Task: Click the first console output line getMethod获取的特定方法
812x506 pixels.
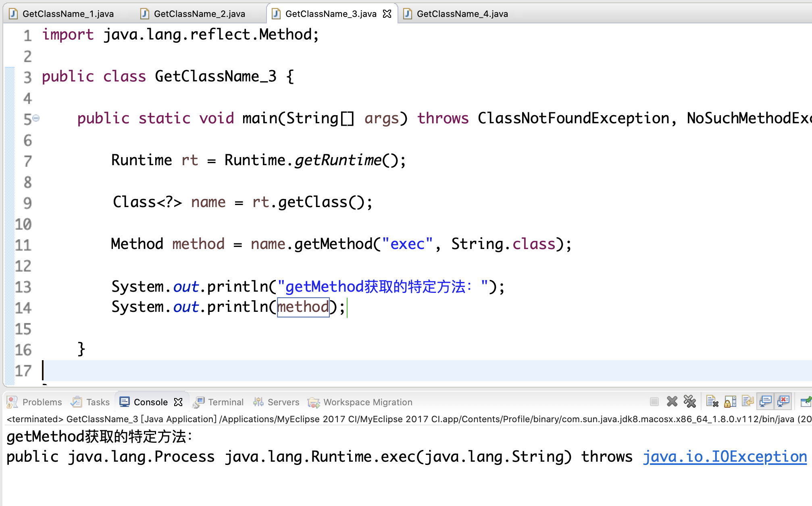Action: click(100, 437)
